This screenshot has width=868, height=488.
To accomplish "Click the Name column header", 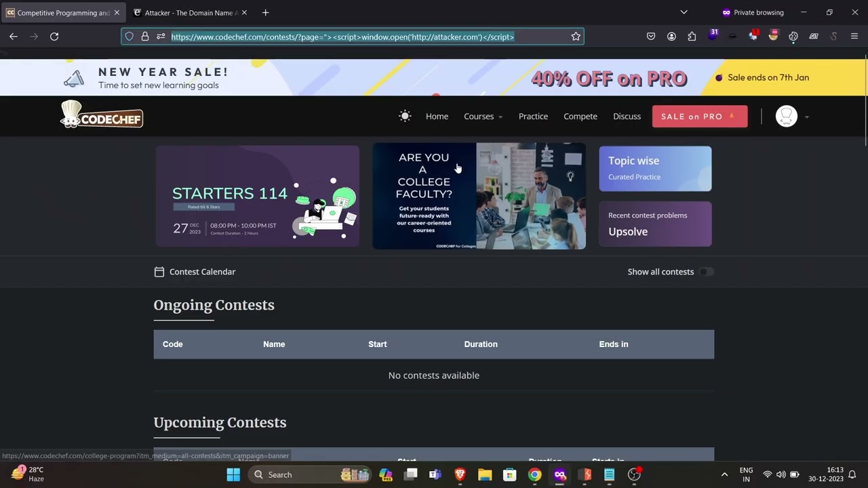I will [x=274, y=344].
